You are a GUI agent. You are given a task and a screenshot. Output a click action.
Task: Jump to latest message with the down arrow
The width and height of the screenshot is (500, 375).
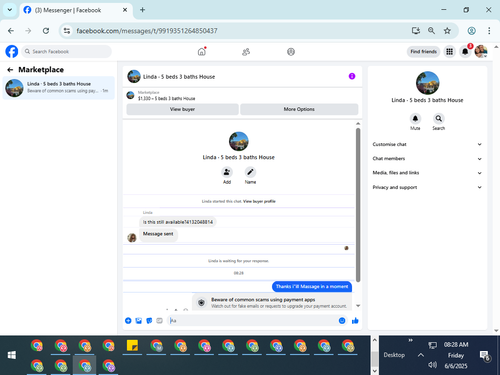pos(358,306)
